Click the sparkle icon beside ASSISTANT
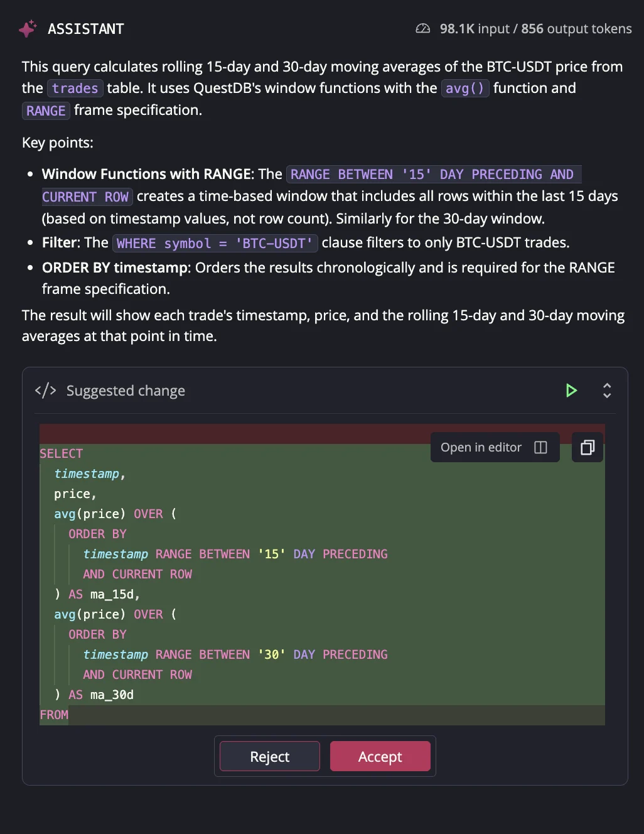 (28, 28)
